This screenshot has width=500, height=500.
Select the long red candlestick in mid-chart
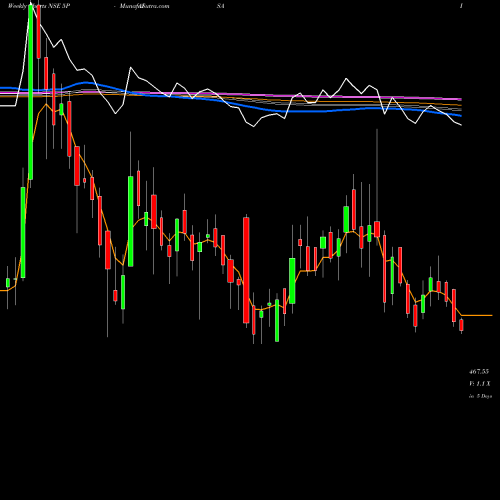click(246, 270)
